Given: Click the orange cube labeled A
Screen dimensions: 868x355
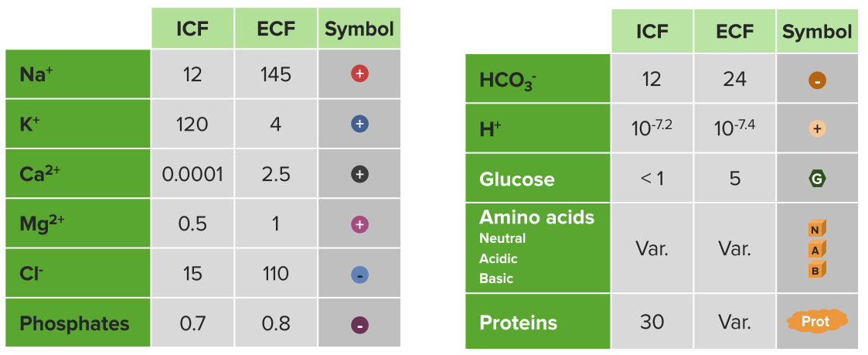Looking at the screenshot, I should point(817,250).
